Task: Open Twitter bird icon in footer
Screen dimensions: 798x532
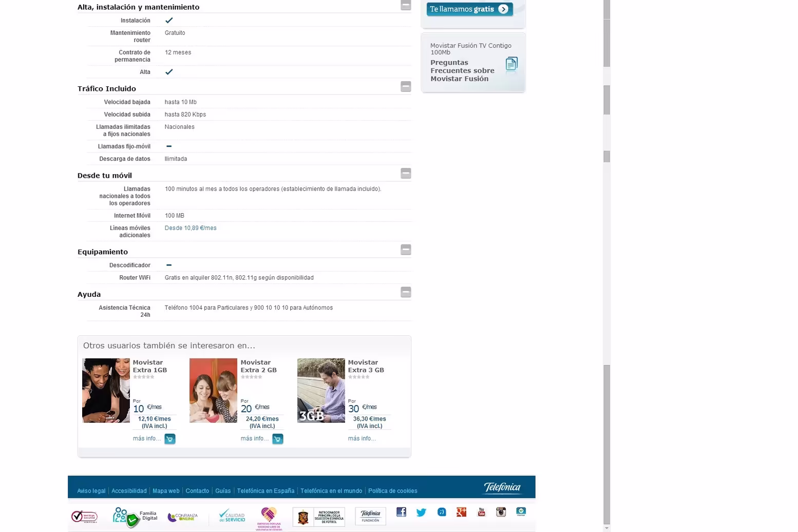Action: (421, 512)
